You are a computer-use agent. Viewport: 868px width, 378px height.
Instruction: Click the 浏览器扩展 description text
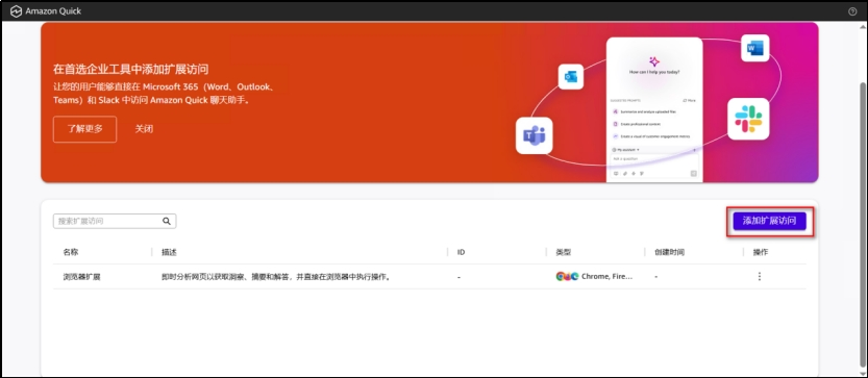click(276, 277)
